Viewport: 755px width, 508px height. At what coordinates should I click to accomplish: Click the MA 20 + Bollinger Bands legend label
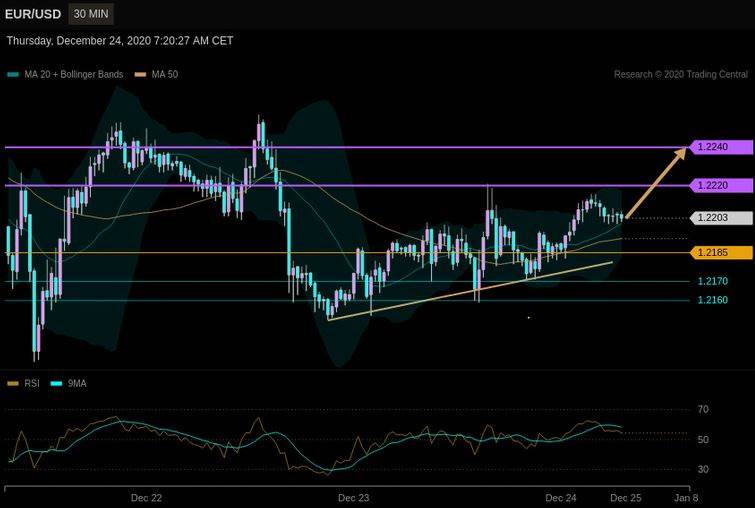tap(74, 75)
